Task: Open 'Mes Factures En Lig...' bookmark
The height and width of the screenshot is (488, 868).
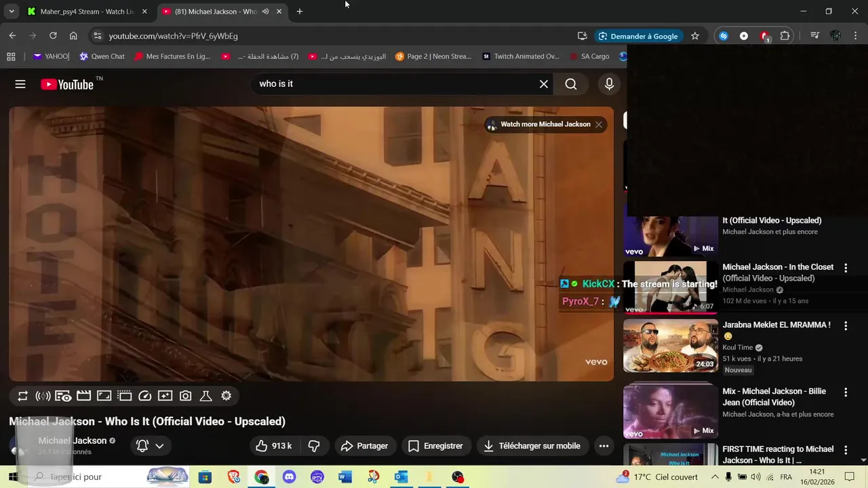Action: pyautogui.click(x=172, y=56)
